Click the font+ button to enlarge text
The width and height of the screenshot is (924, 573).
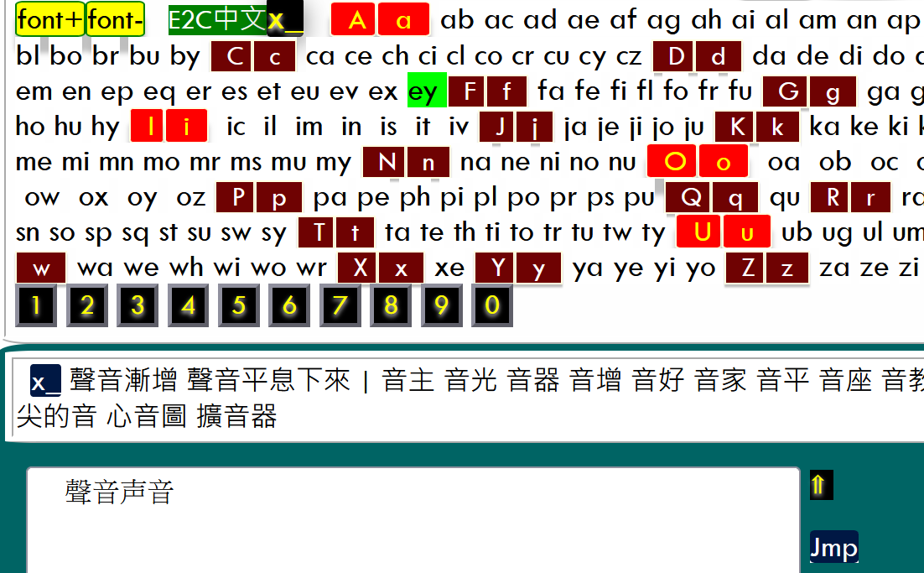[49, 21]
